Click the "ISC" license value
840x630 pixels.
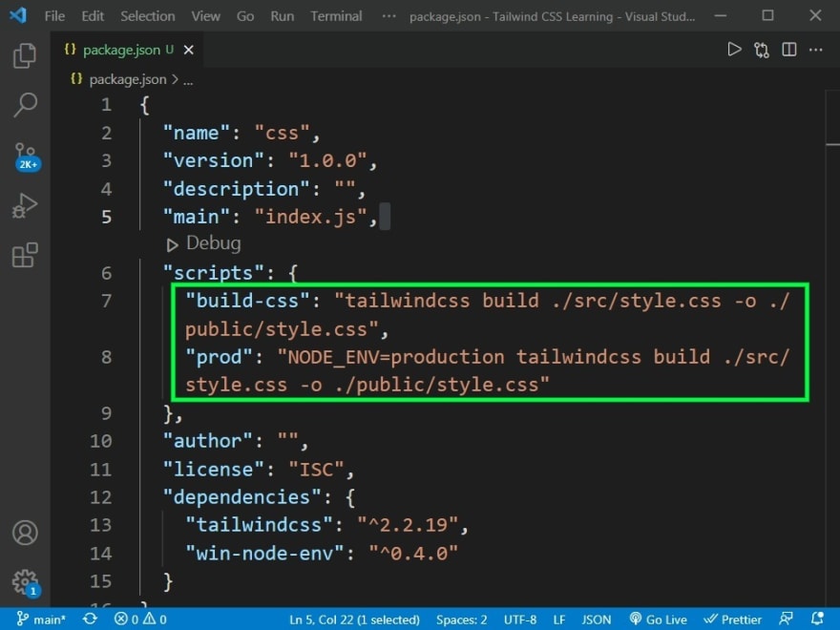click(x=316, y=470)
